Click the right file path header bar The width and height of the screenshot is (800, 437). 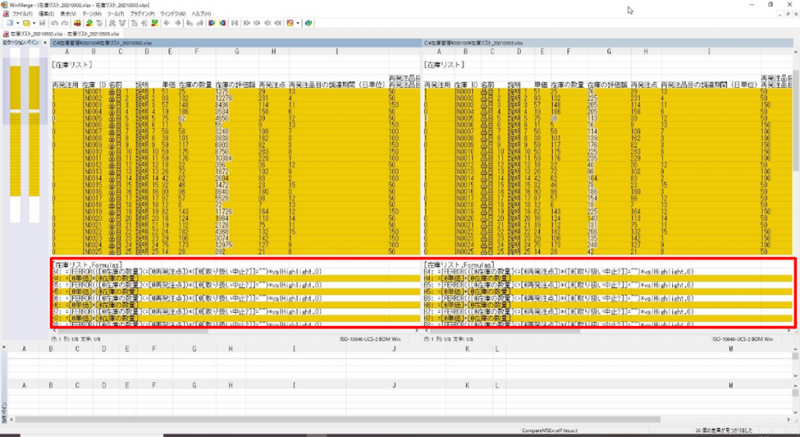[608, 43]
